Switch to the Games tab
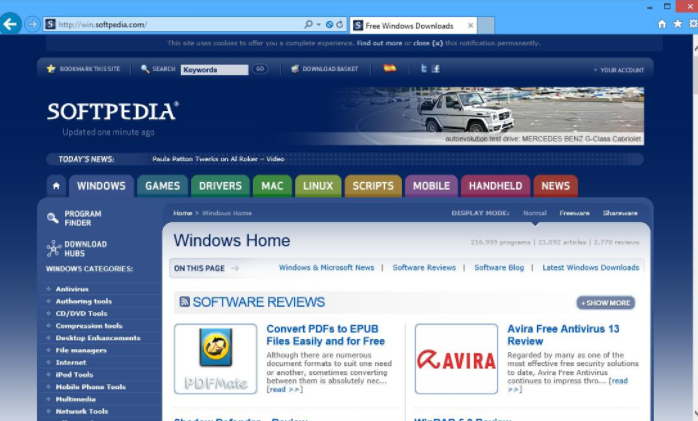The width and height of the screenshot is (698, 421). pyautogui.click(x=162, y=186)
